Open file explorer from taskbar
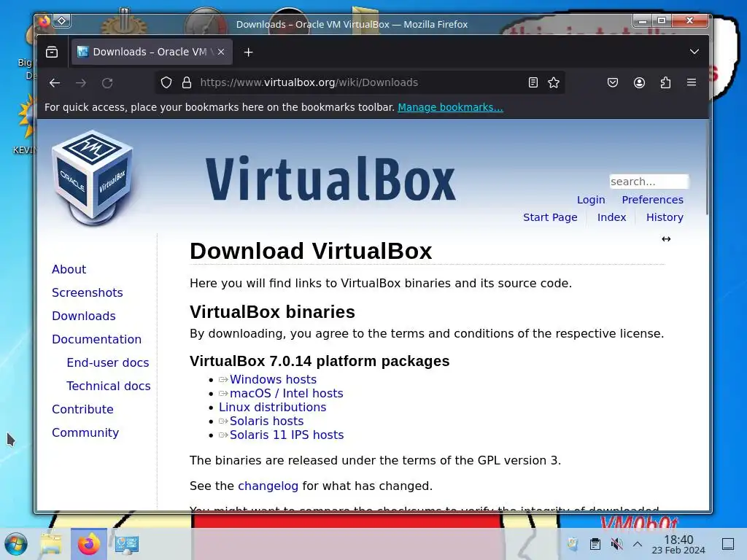The width and height of the screenshot is (747, 560). 51,544
